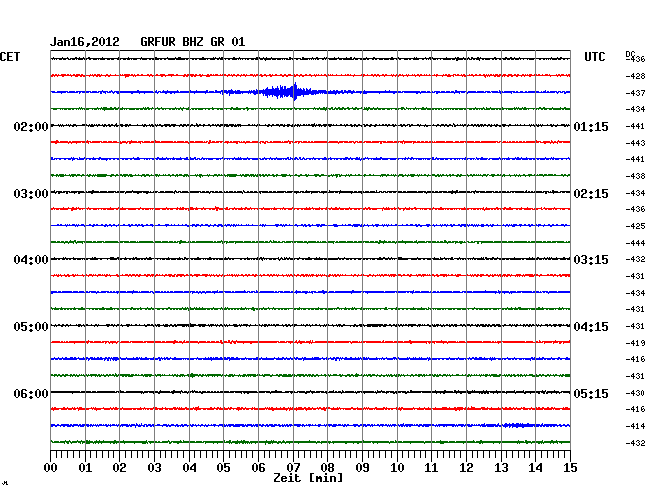Screen dimensions: 650x494
Task: Select the 02:00 CET time label
Action: pyautogui.click(x=31, y=126)
